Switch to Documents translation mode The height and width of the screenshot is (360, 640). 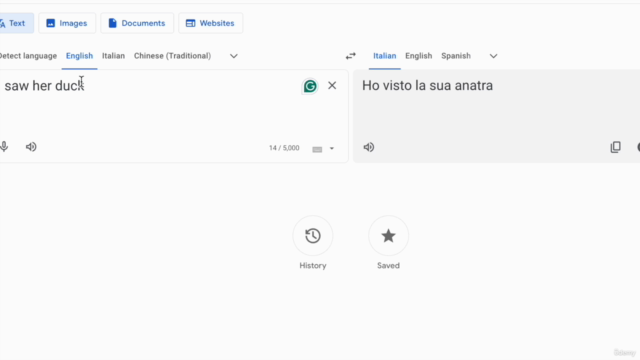(137, 23)
